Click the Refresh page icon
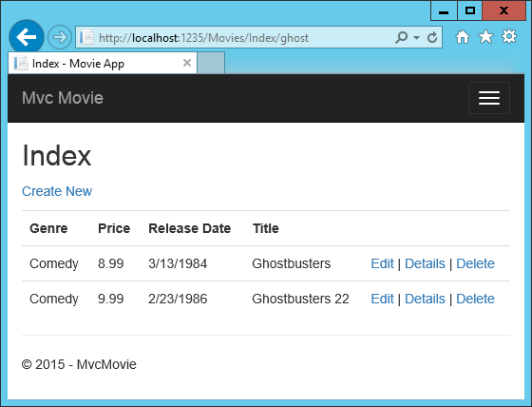 [432, 37]
